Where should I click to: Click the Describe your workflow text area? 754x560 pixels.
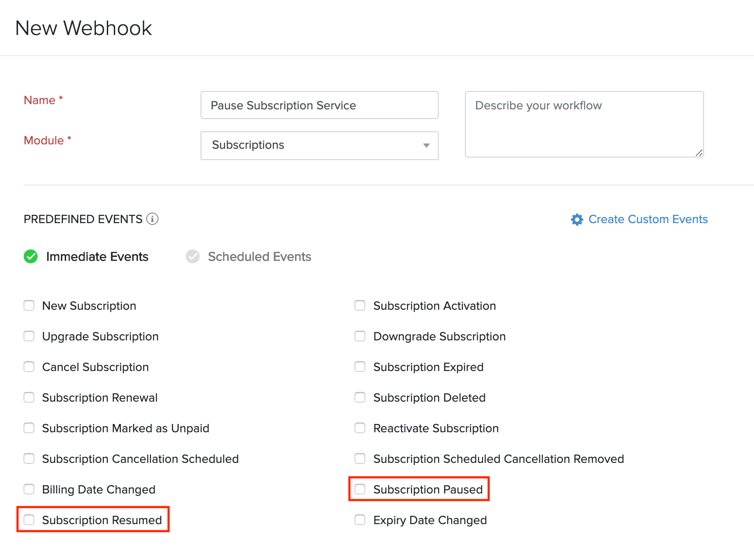click(x=584, y=124)
